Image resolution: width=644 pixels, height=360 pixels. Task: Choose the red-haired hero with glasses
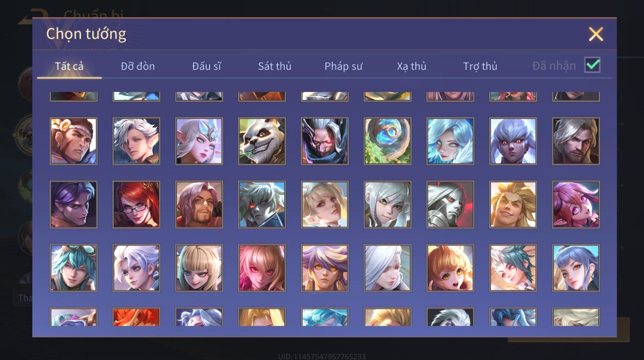pos(136,204)
